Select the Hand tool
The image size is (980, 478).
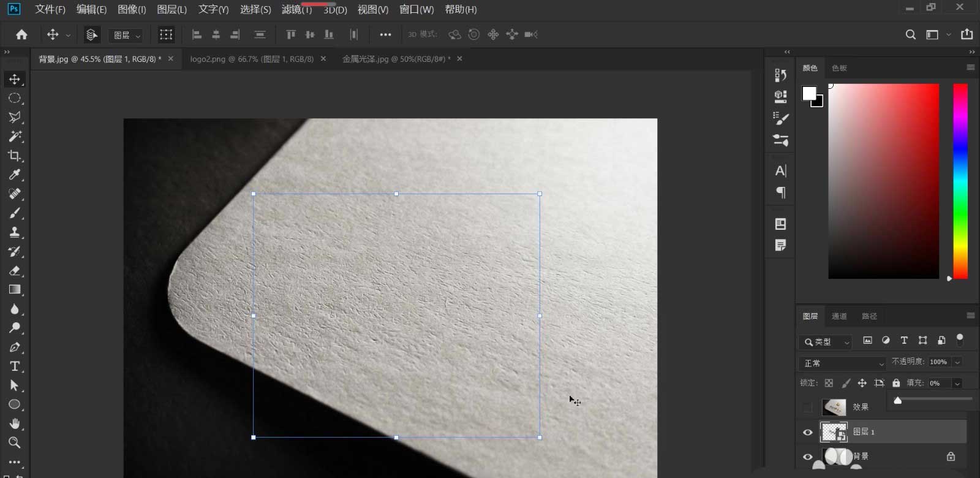click(x=15, y=423)
